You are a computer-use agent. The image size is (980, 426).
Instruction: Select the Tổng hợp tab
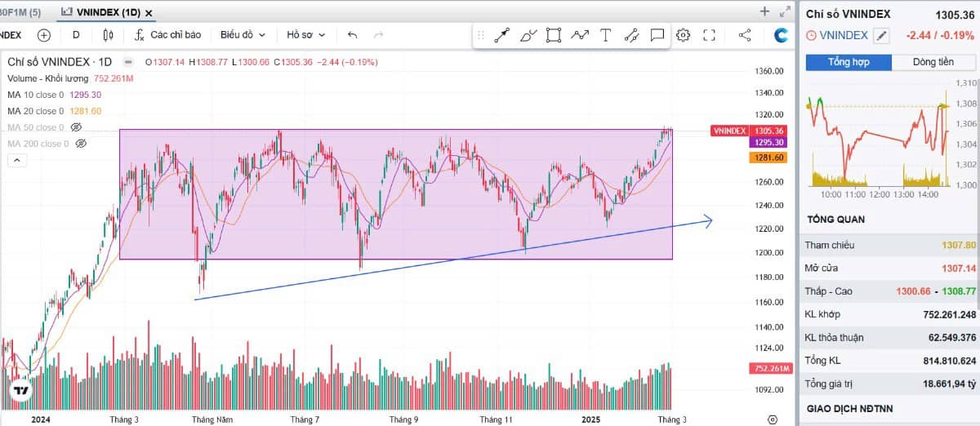pos(849,62)
